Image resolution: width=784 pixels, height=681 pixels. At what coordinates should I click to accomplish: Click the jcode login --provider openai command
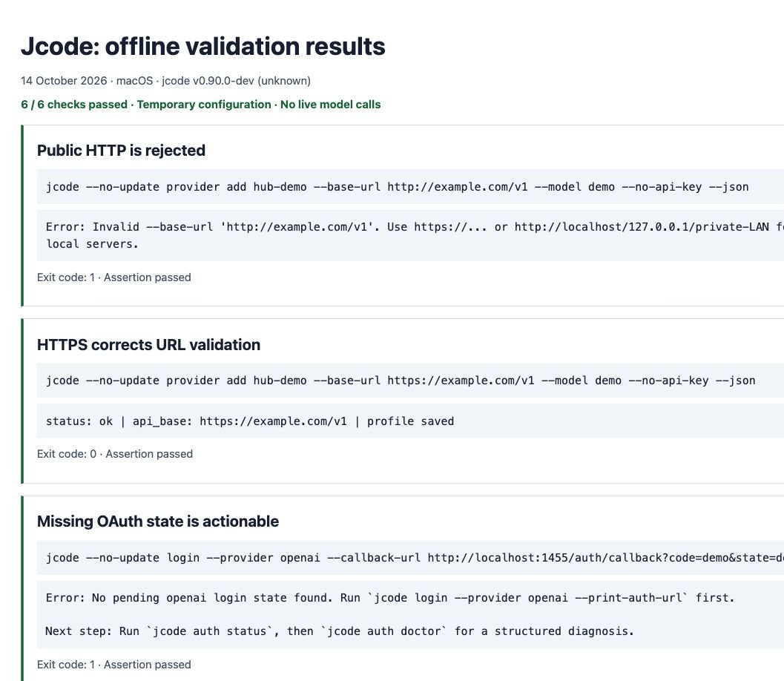click(x=415, y=558)
